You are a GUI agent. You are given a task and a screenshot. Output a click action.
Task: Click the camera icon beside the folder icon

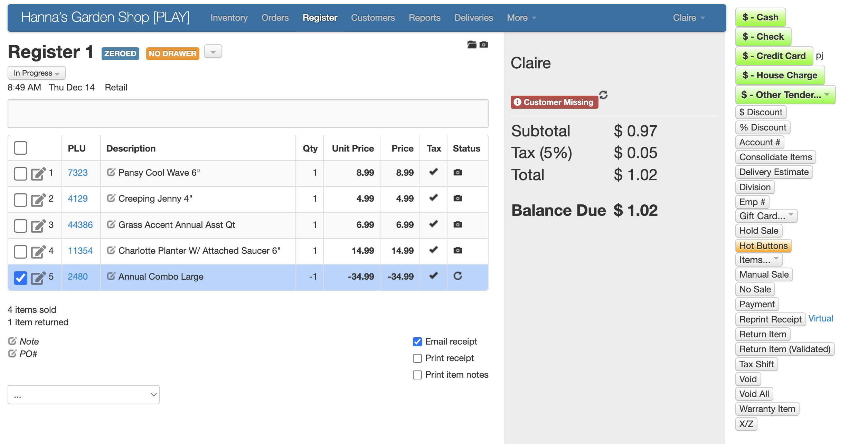(484, 45)
